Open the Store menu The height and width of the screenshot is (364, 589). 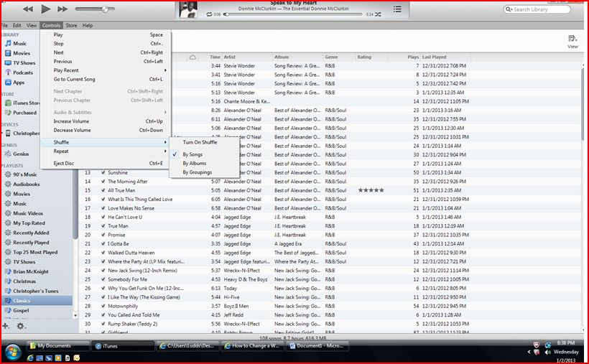[71, 25]
